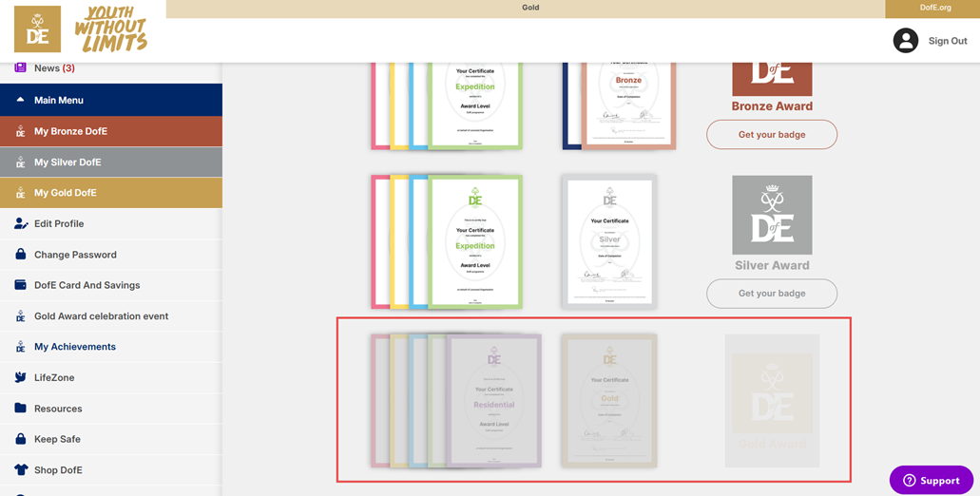Click the Change Password padlock icon
Image resolution: width=980 pixels, height=496 pixels.
pyautogui.click(x=20, y=255)
